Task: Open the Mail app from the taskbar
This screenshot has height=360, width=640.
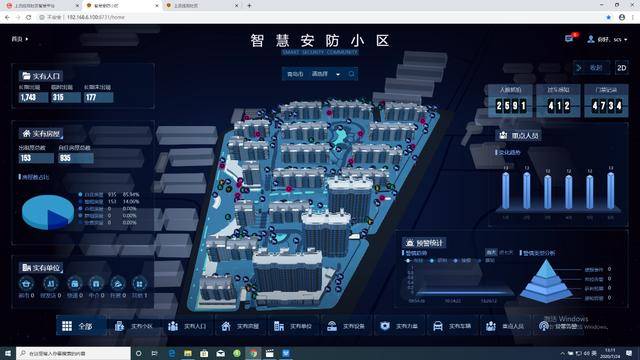Action: 220,353
